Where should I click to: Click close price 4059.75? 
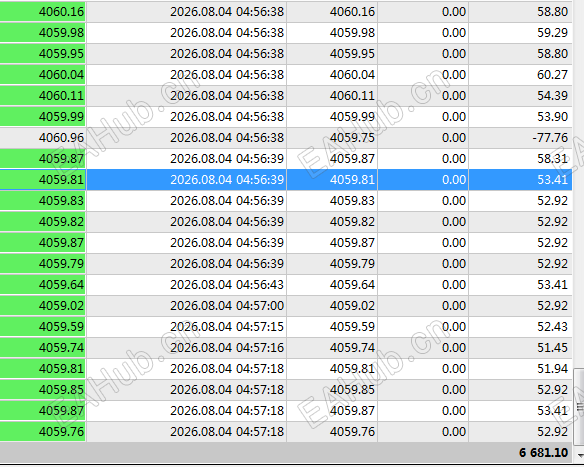352,138
